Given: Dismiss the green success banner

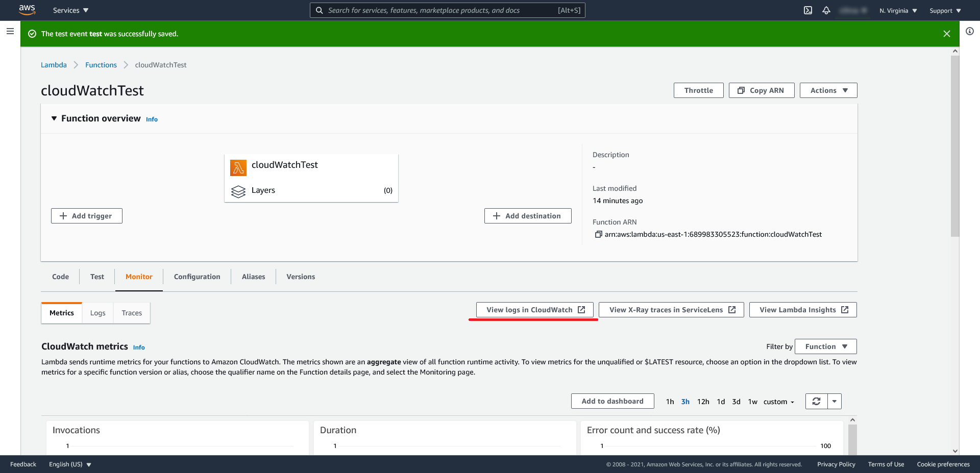Looking at the screenshot, I should click(947, 34).
